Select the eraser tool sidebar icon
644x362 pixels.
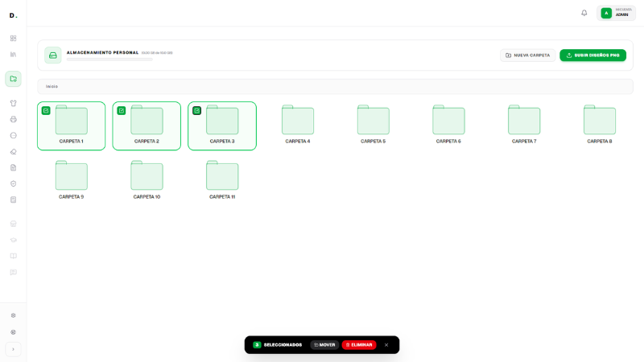coord(13,151)
